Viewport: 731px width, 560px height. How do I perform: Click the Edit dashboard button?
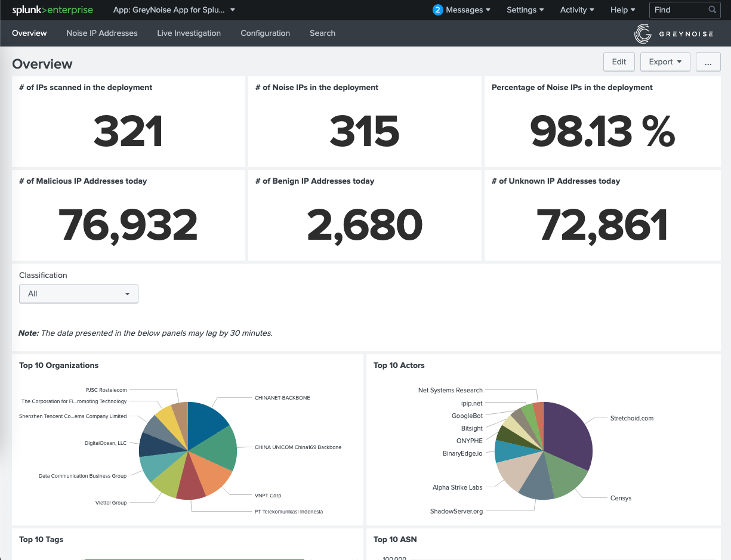pyautogui.click(x=619, y=62)
